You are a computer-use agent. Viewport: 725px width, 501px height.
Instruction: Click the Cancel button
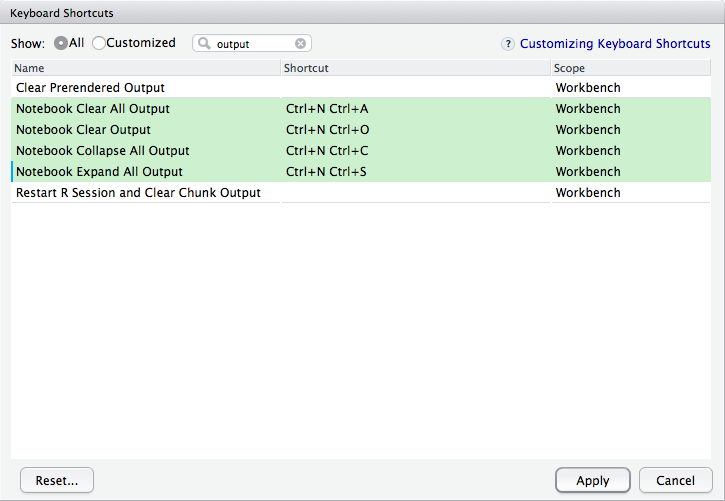coord(676,480)
